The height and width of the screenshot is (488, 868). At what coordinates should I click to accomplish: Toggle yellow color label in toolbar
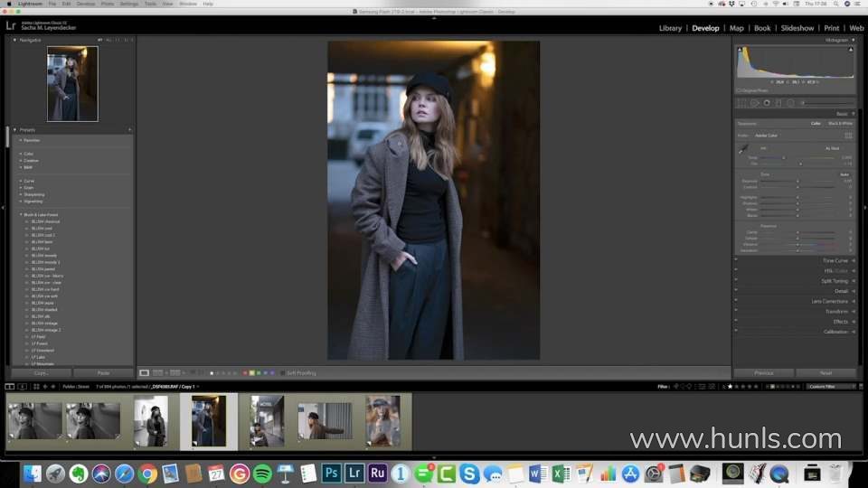(x=252, y=373)
